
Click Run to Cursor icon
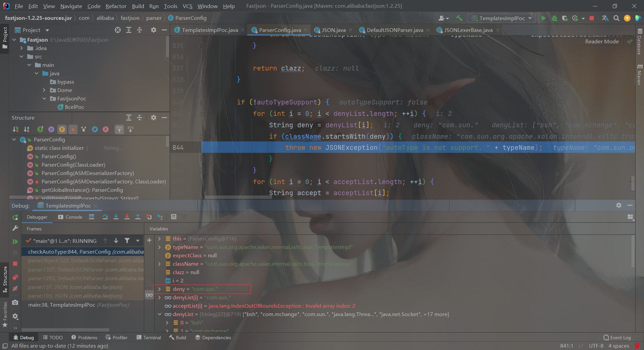click(160, 217)
